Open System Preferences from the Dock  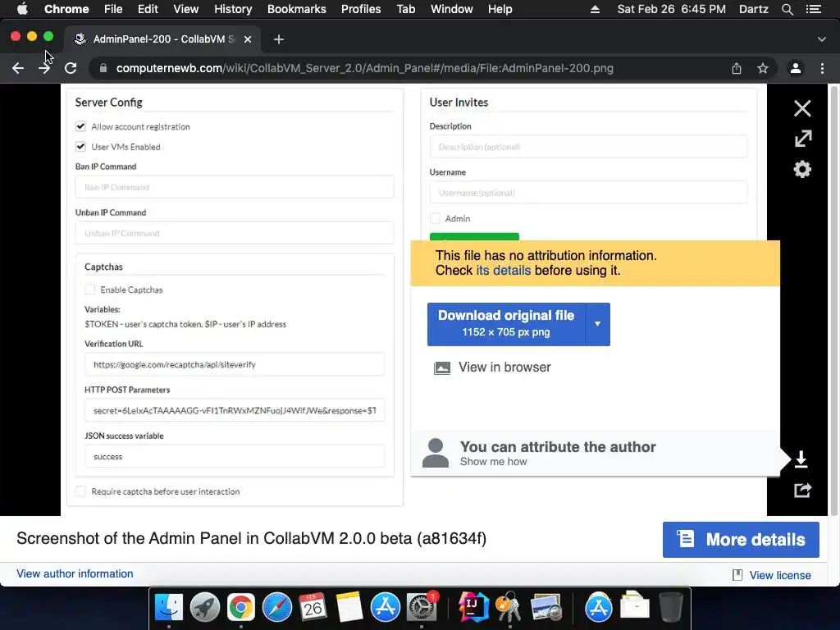pos(422,607)
